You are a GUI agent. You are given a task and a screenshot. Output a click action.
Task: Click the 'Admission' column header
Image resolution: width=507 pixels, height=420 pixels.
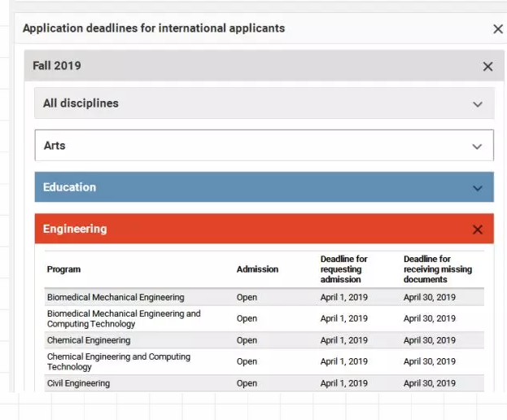(x=257, y=269)
